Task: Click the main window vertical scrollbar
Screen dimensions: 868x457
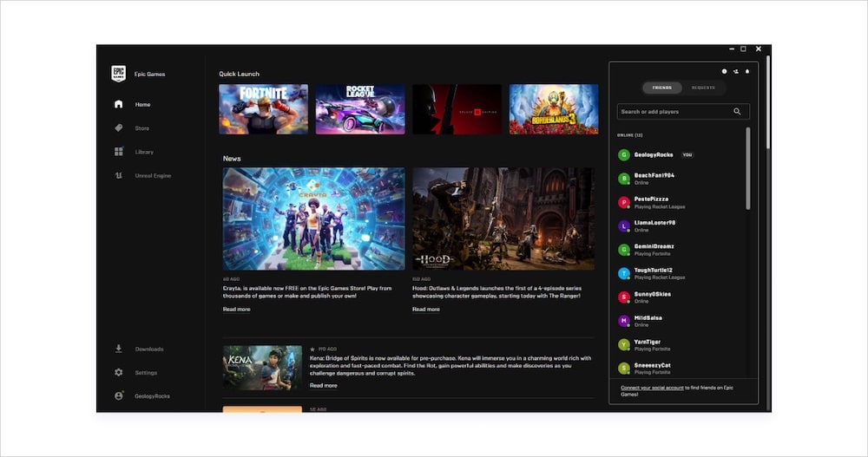Action: pos(768,102)
